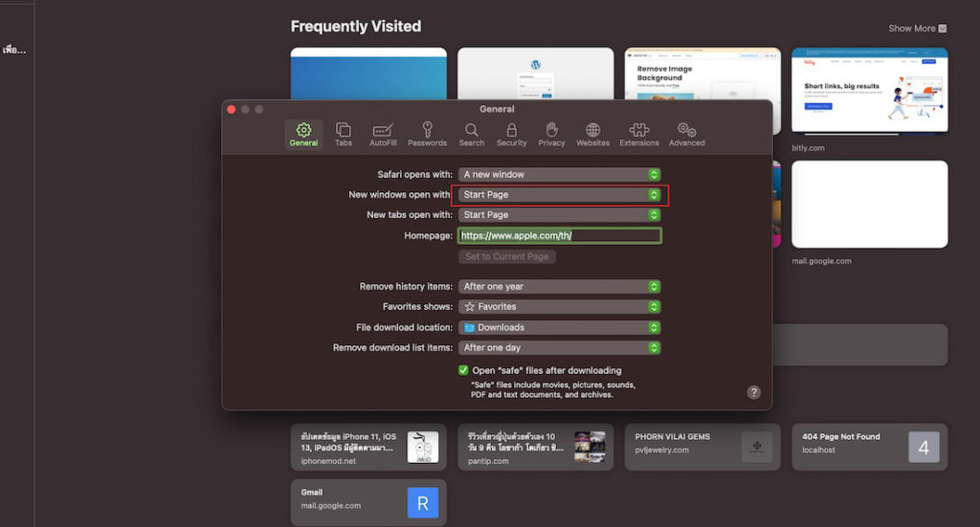Uncheck Open "safe" files after downloading
Screen dimensions: 980x527
[x=463, y=370]
